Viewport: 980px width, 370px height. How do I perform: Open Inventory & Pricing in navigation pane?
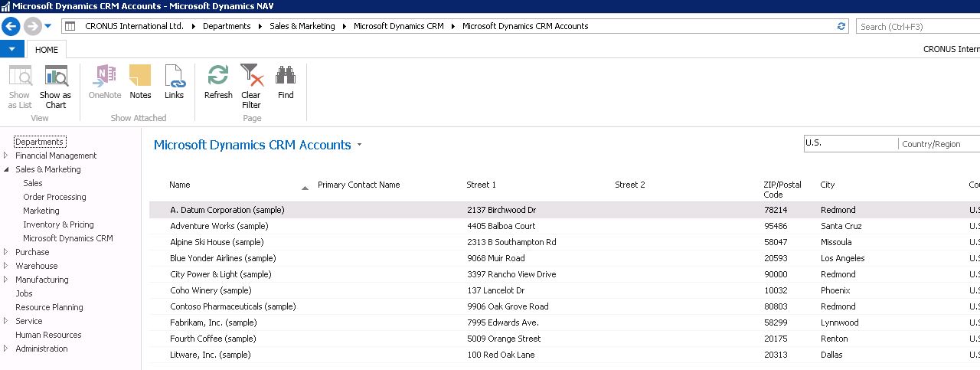click(58, 224)
